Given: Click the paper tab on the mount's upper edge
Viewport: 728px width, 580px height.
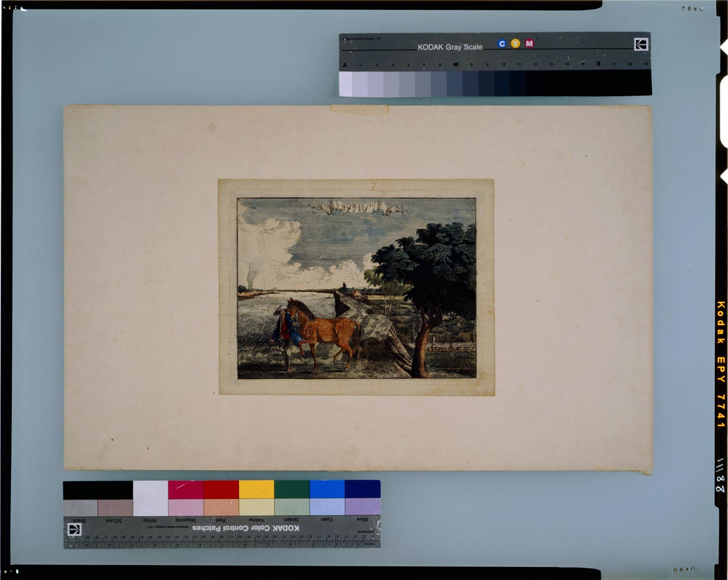Looking at the screenshot, I should [359, 110].
